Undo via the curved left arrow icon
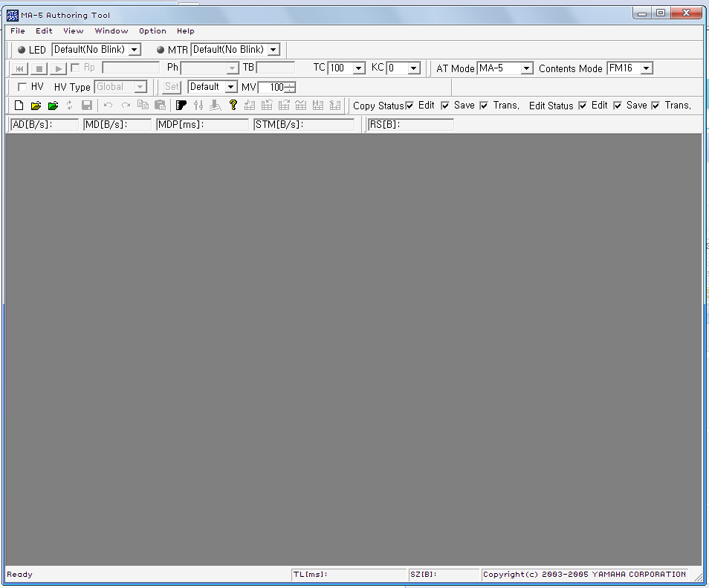 108,106
